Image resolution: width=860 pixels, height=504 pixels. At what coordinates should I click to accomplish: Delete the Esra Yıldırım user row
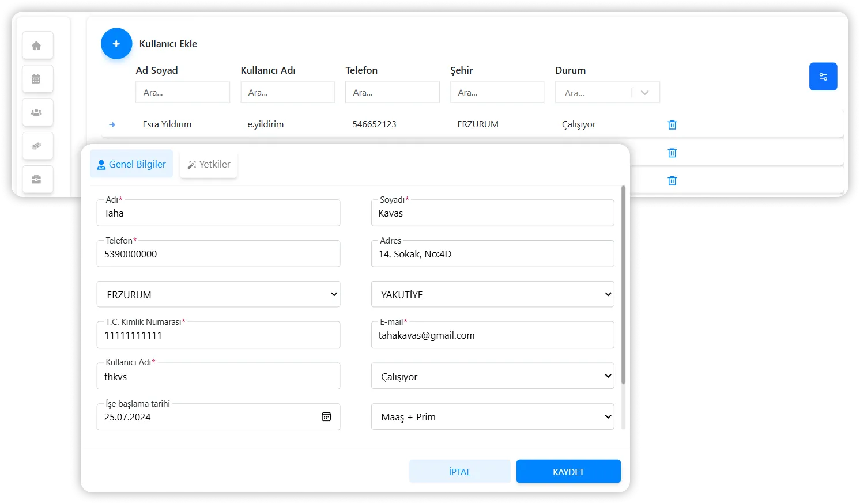click(x=672, y=125)
